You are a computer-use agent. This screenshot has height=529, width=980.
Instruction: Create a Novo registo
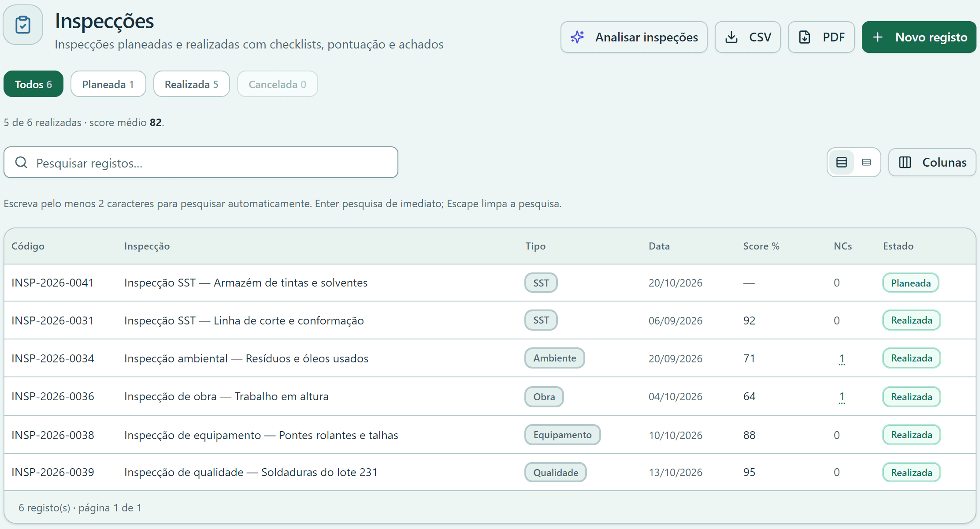click(919, 37)
